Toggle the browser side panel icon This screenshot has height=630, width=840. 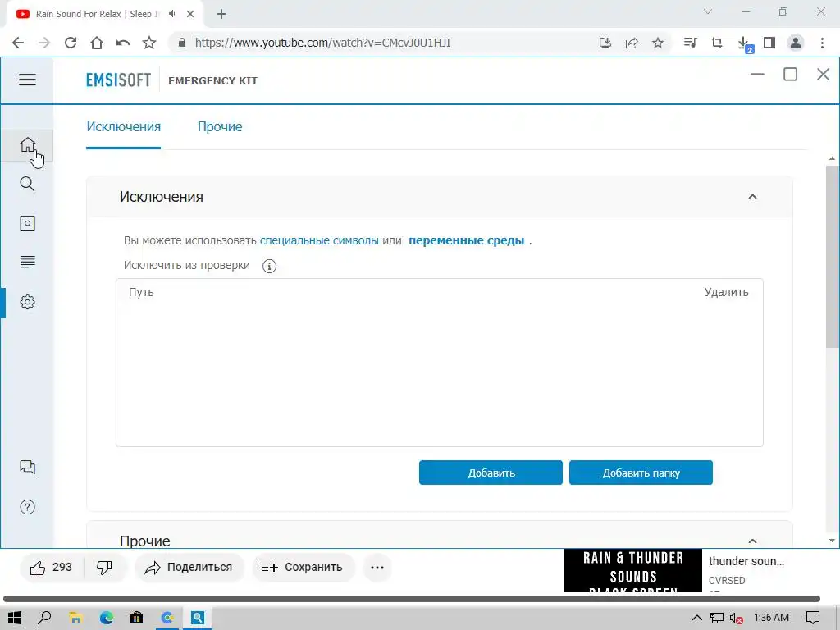click(x=769, y=43)
